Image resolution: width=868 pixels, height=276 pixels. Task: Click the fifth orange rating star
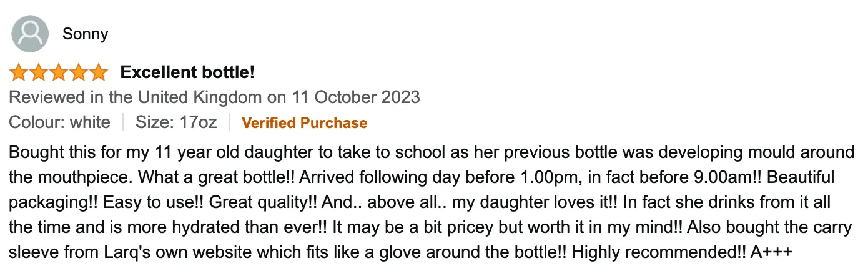pos(99,72)
